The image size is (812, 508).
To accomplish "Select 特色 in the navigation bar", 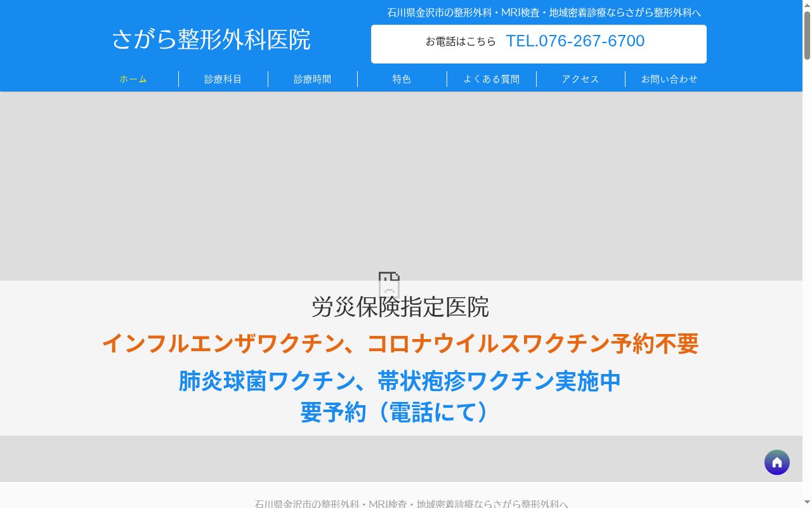I will tap(402, 79).
